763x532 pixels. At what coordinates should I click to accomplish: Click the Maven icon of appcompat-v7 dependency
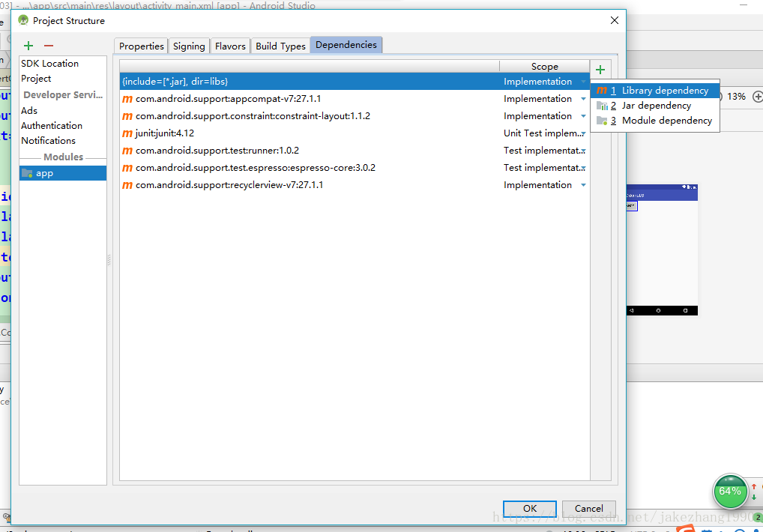(127, 99)
